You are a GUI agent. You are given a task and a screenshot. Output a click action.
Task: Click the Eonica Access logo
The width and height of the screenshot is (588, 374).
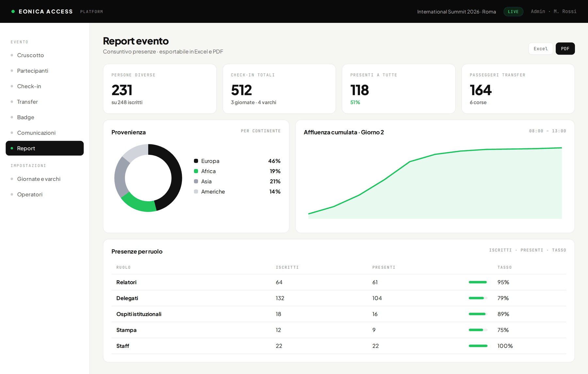pos(42,11)
